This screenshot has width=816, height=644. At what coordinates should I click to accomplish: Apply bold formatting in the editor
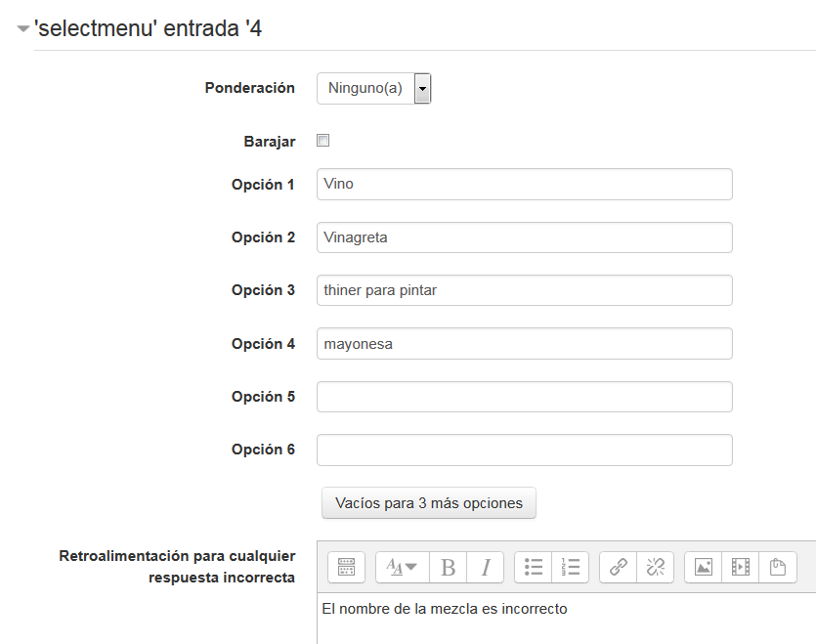(x=448, y=567)
